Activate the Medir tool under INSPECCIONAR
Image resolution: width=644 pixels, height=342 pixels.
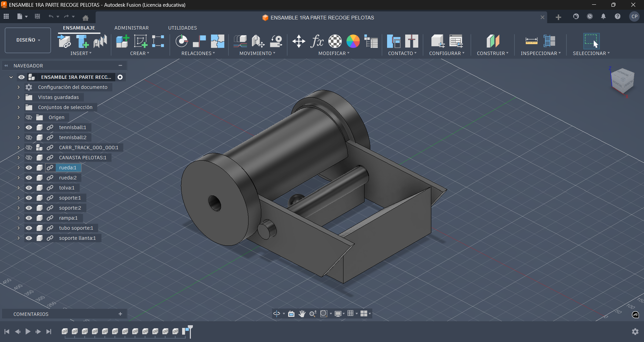point(532,41)
